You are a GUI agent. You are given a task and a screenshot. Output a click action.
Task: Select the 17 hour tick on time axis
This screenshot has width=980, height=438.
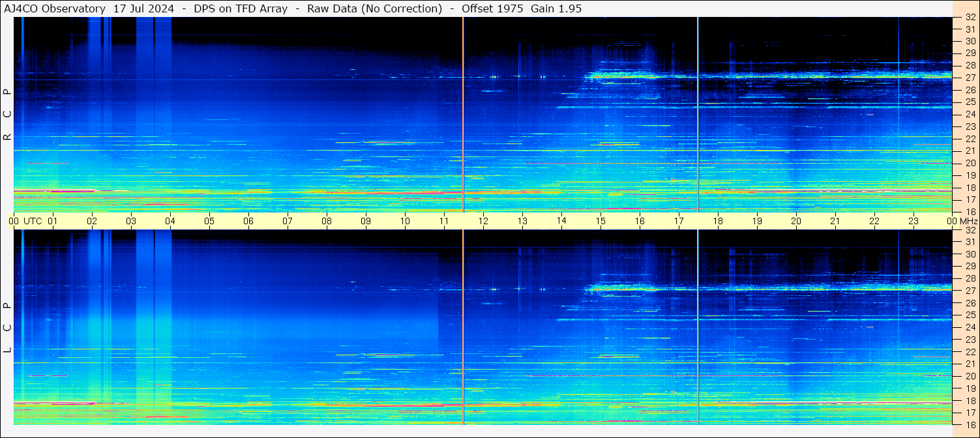click(679, 221)
